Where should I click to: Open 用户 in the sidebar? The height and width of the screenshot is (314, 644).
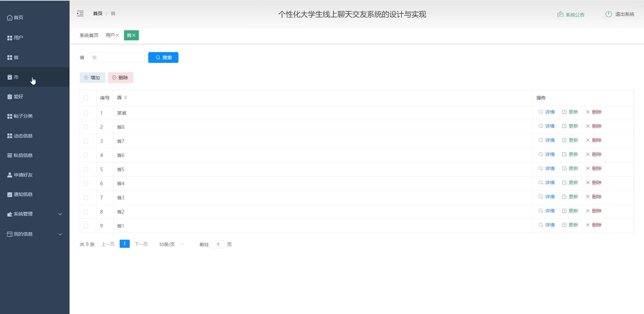coord(35,38)
